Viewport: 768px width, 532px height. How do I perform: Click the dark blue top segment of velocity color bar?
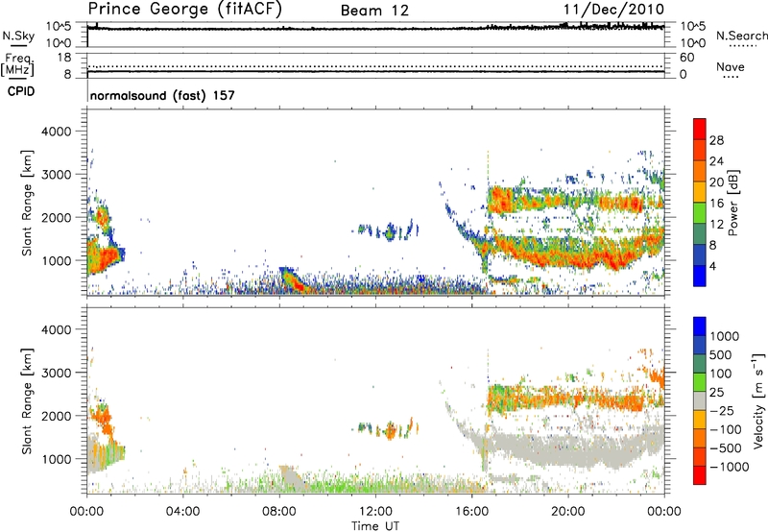click(x=700, y=326)
